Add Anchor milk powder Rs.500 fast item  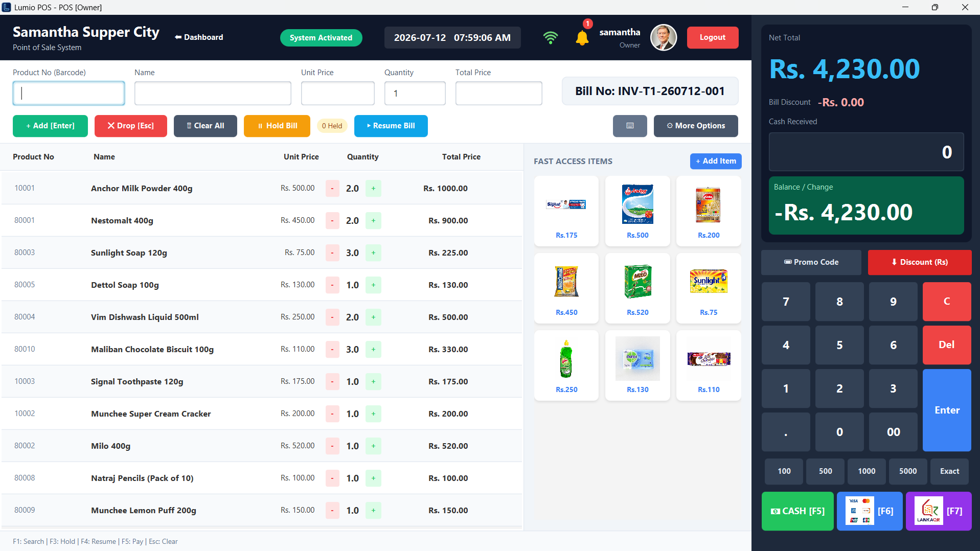point(637,211)
